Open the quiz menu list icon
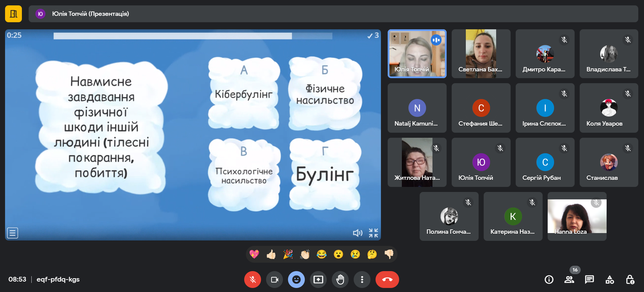This screenshot has height=292, width=644. point(12,233)
